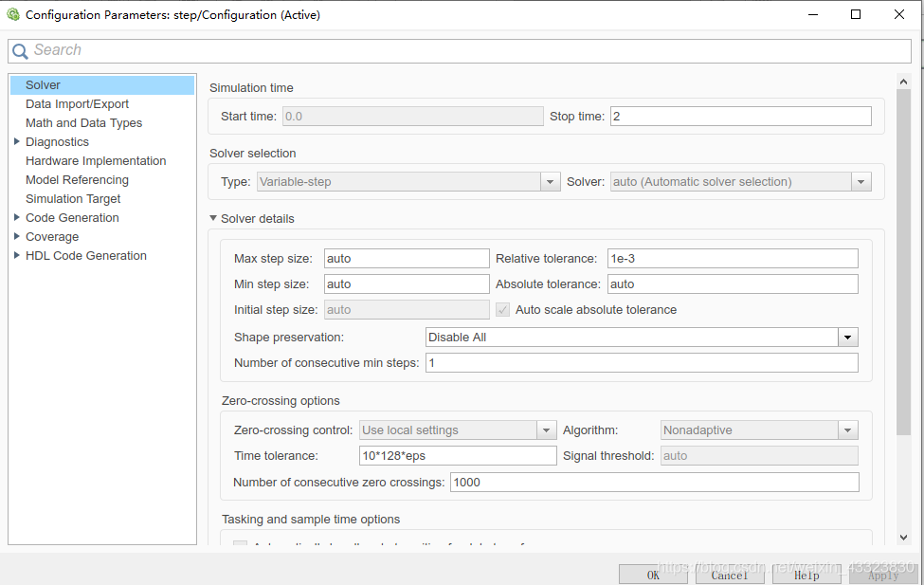Screen dimensions: 924x585
Task: Open the Zero-crossing control dropdown
Action: pos(458,430)
